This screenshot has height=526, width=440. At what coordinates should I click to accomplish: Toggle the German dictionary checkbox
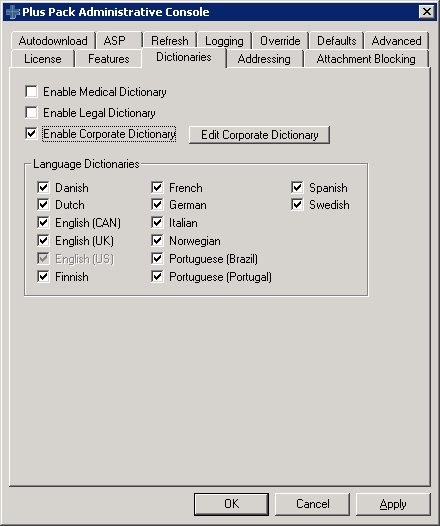pos(157,204)
